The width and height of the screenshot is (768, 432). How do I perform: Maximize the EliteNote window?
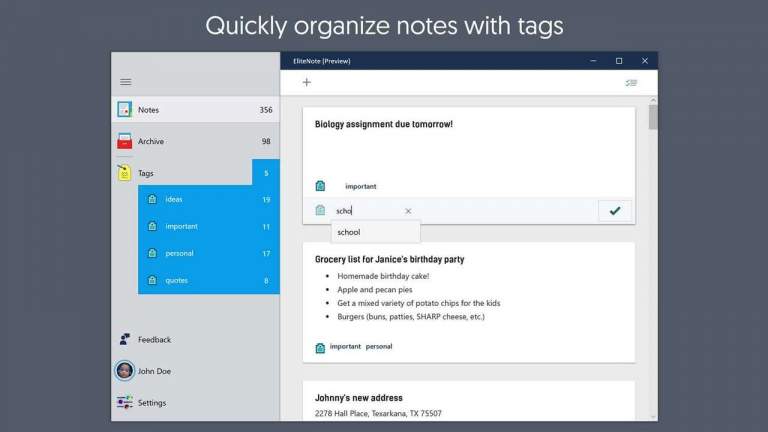pos(619,61)
